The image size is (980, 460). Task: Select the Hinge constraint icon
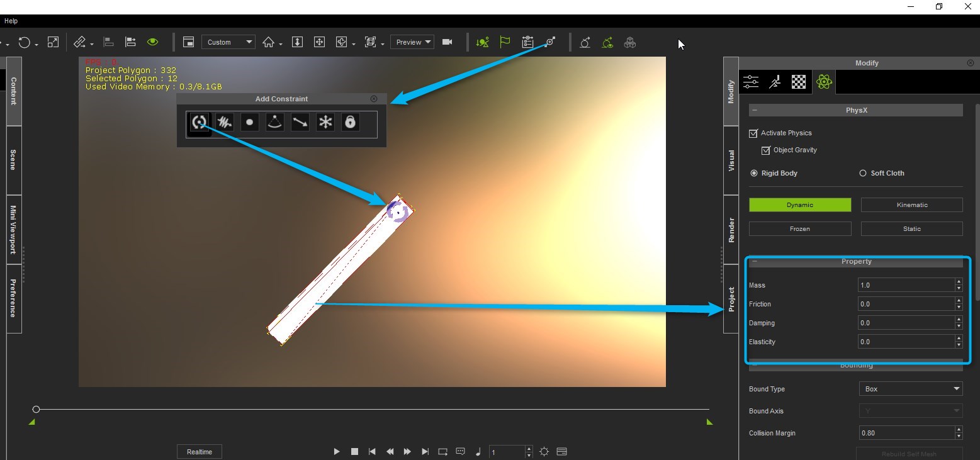coord(199,122)
